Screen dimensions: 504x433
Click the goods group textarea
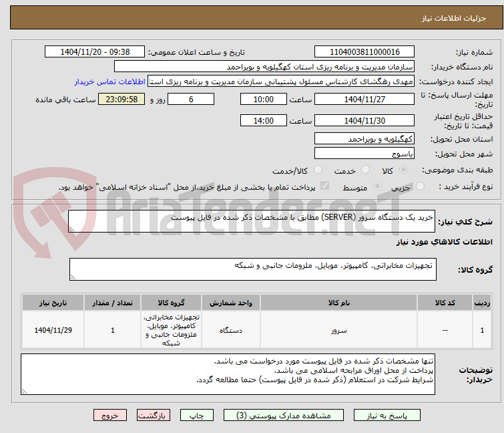click(x=252, y=269)
